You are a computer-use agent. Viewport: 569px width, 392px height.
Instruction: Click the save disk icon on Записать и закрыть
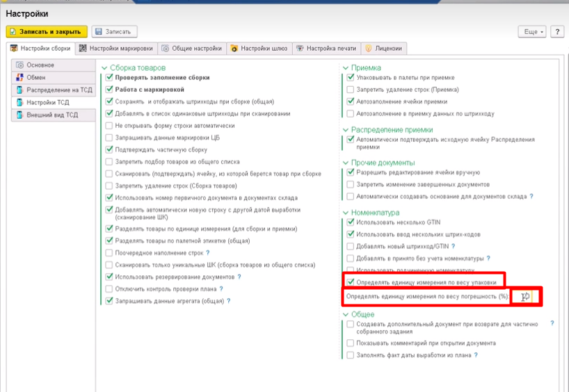tap(13, 32)
